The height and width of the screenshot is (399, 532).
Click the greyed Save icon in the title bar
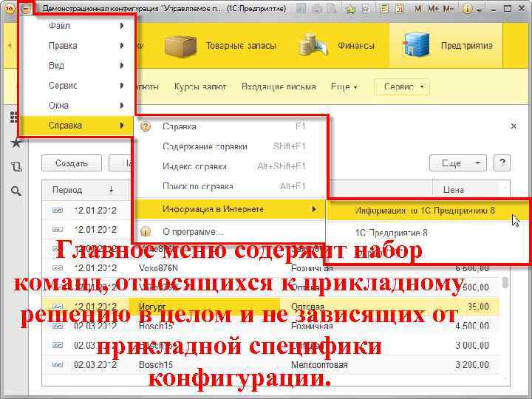click(301, 8)
